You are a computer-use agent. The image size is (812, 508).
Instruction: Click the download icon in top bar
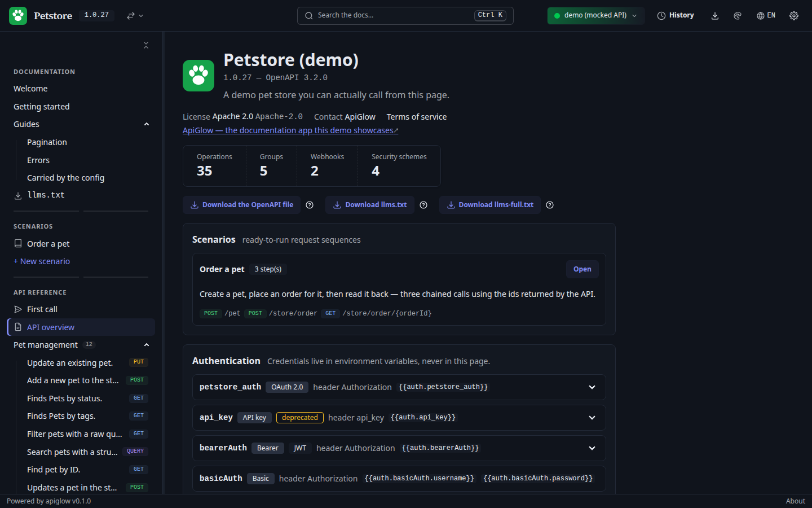715,16
